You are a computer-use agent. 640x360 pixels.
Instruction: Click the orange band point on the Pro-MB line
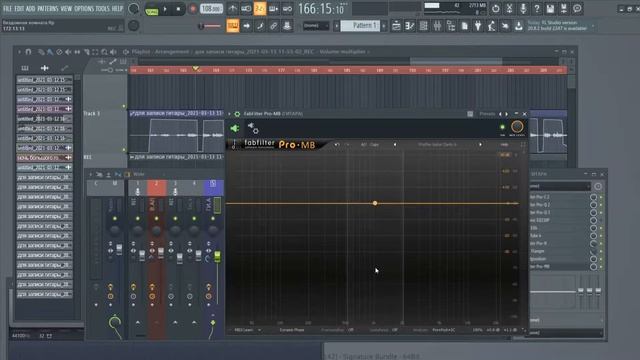[x=375, y=203]
